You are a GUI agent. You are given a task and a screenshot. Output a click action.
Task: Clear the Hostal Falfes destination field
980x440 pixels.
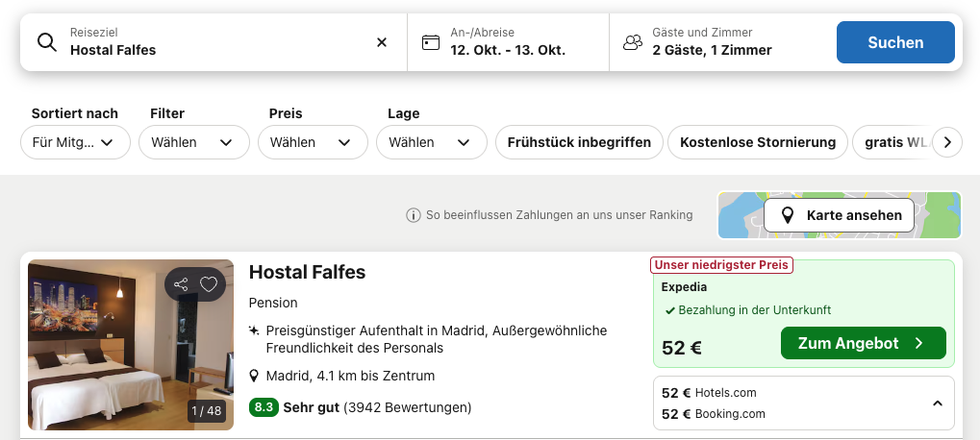tap(382, 42)
